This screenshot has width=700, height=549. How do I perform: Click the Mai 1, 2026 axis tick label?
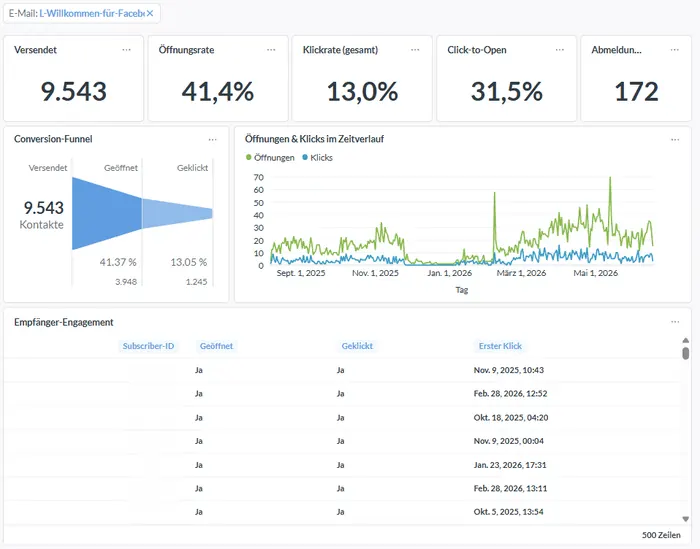596,273
